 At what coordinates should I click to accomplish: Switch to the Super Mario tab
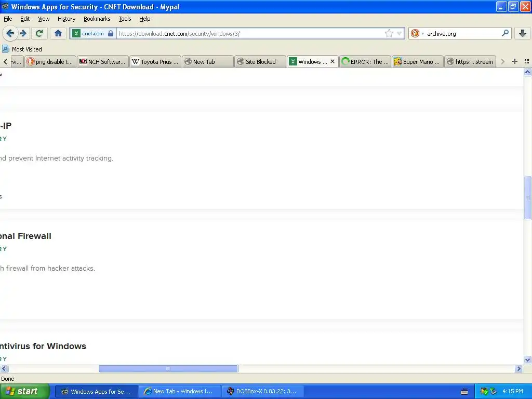pyautogui.click(x=418, y=61)
